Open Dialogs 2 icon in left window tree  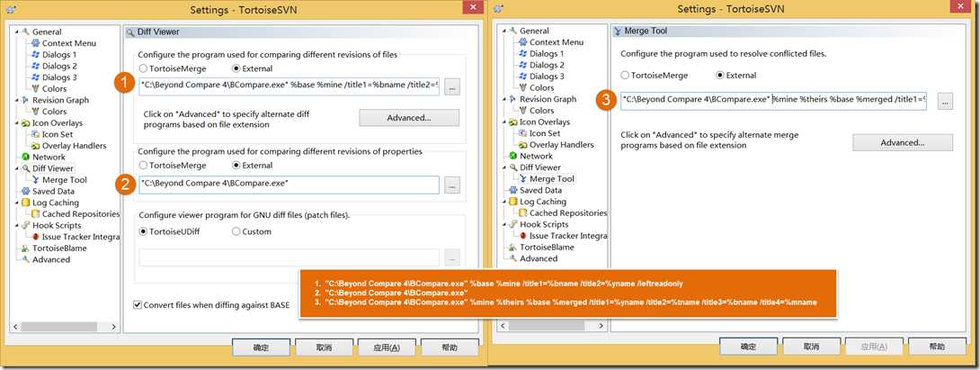tap(36, 66)
